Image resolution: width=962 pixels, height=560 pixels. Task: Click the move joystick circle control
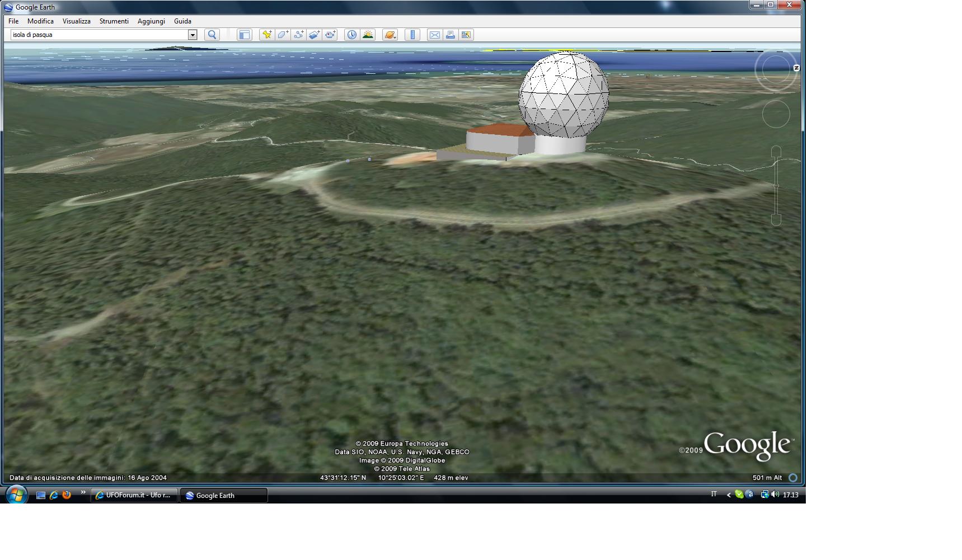pyautogui.click(x=776, y=114)
